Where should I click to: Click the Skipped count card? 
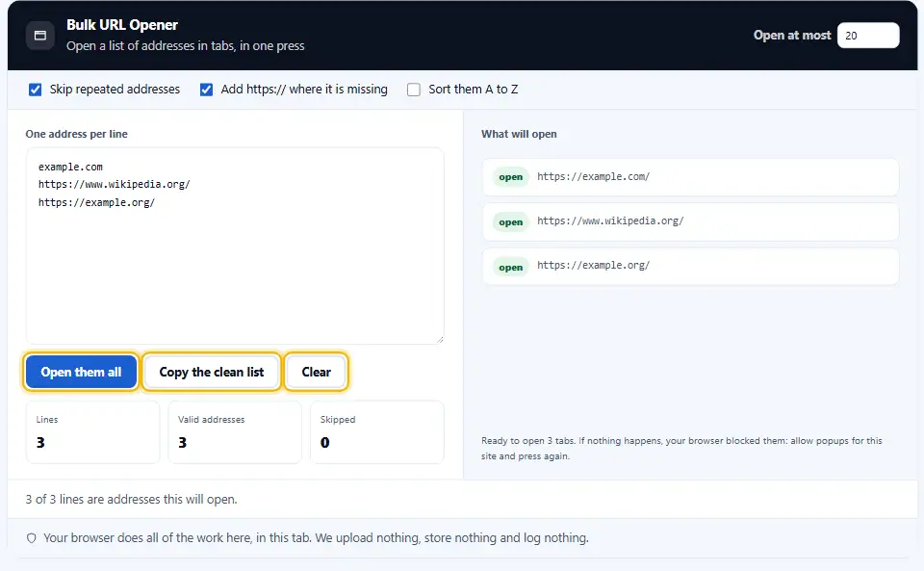pos(377,432)
